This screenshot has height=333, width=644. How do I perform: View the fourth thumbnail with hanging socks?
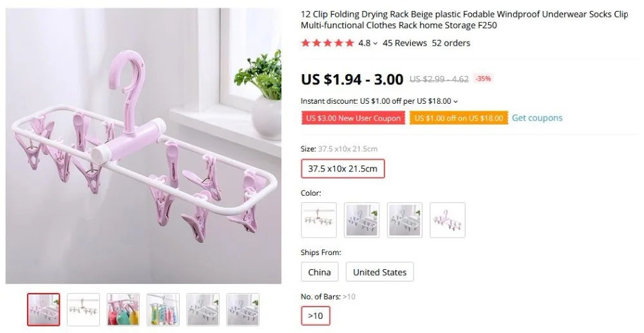[x=163, y=310]
